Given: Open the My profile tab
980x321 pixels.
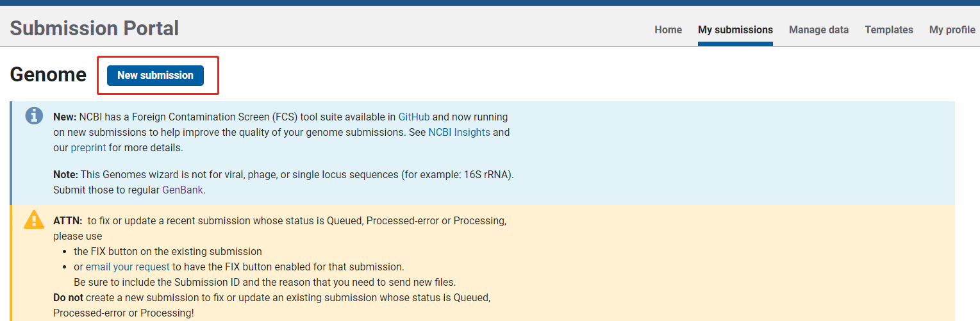Looking at the screenshot, I should [952, 29].
